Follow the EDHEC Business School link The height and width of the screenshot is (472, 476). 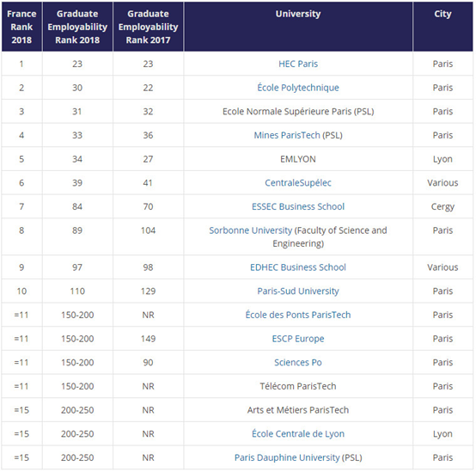(298, 267)
